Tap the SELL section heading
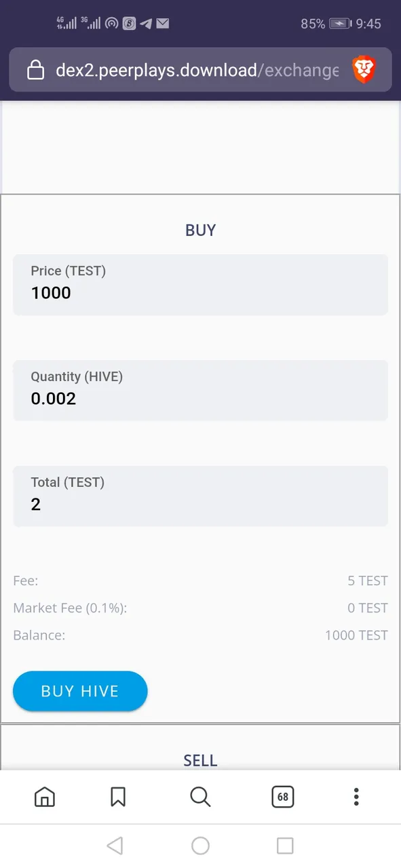 (x=200, y=761)
